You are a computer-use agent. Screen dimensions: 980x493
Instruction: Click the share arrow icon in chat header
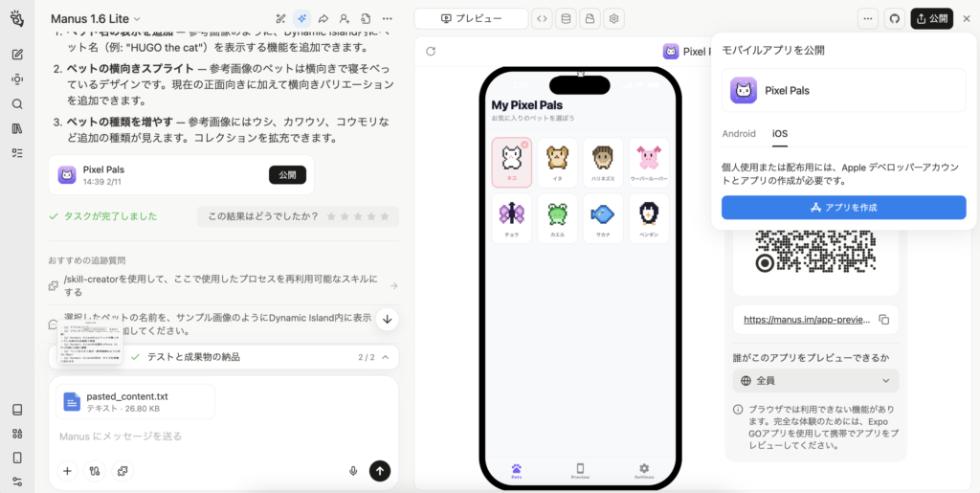pos(323,18)
